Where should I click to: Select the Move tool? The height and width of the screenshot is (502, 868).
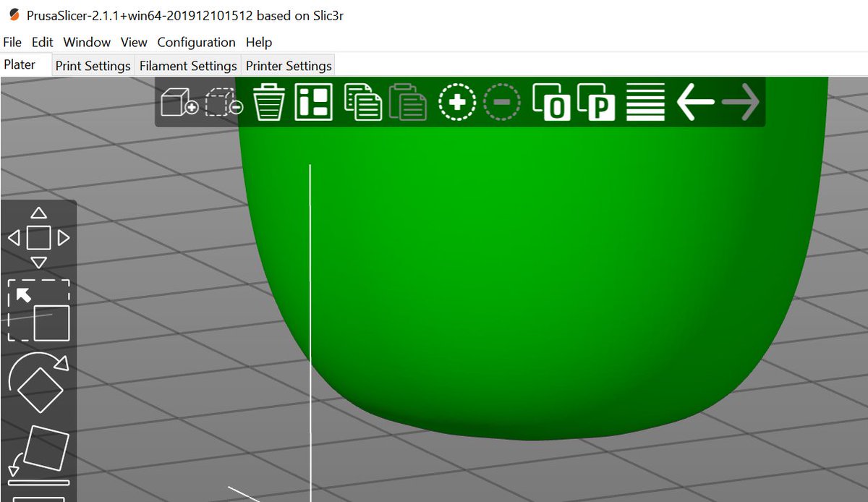point(40,235)
